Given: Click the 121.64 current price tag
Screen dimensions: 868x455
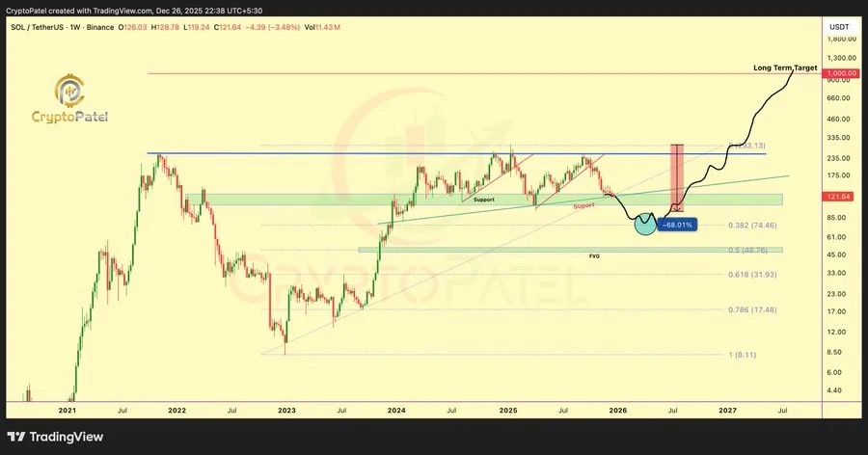Looking at the screenshot, I should click(x=839, y=197).
